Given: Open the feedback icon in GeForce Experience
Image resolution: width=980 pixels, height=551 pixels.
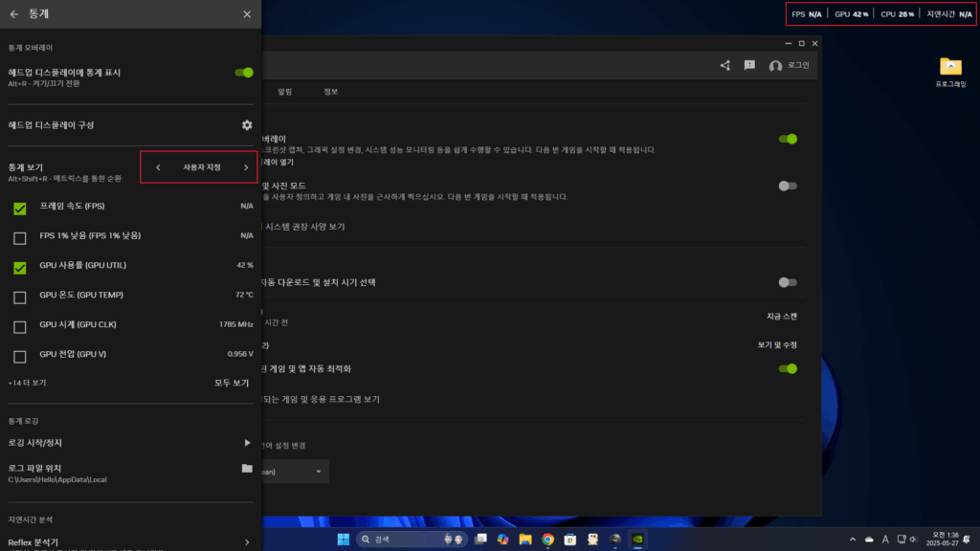Looking at the screenshot, I should 749,65.
